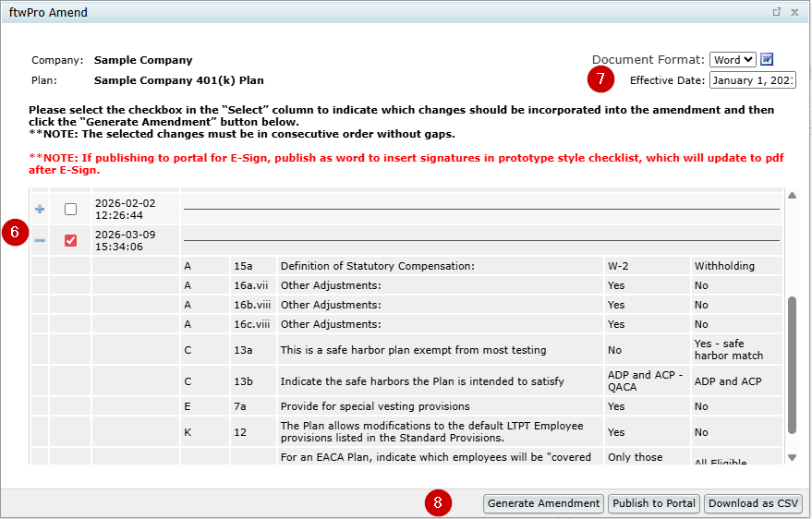
Task: Collapse the 2026-03-09 15:34:06 change row
Action: coord(40,241)
